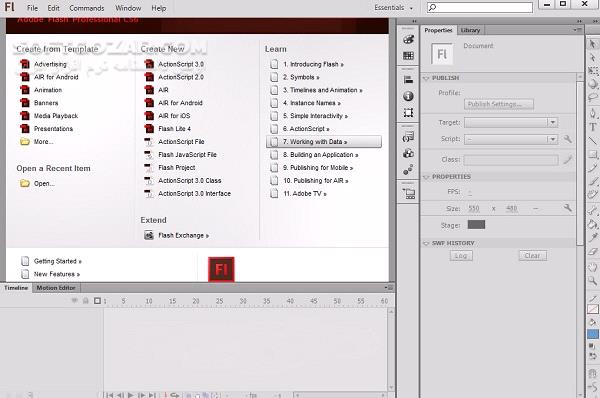Open the Commands menu
Viewport: 600px width, 398px height.
coord(86,8)
